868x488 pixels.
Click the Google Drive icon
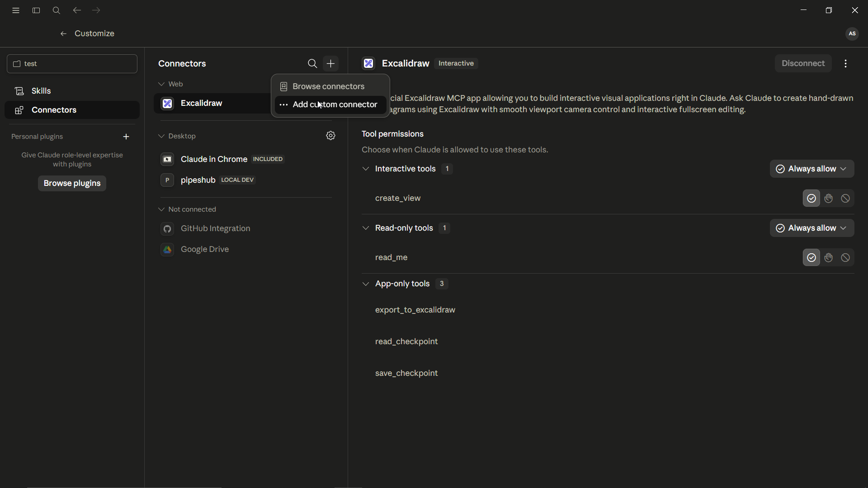pyautogui.click(x=167, y=250)
